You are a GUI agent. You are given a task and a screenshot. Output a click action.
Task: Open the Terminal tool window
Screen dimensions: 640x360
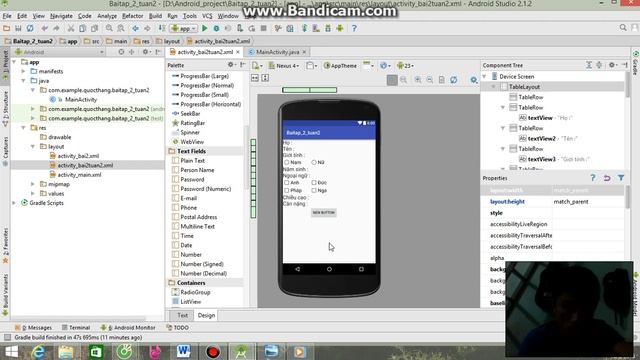pyautogui.click(x=76, y=327)
